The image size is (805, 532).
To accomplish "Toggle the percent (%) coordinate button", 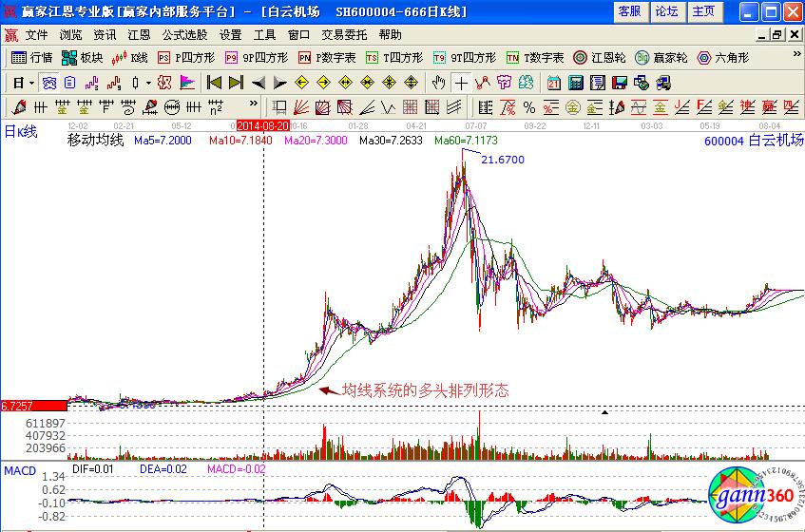I will [528, 106].
